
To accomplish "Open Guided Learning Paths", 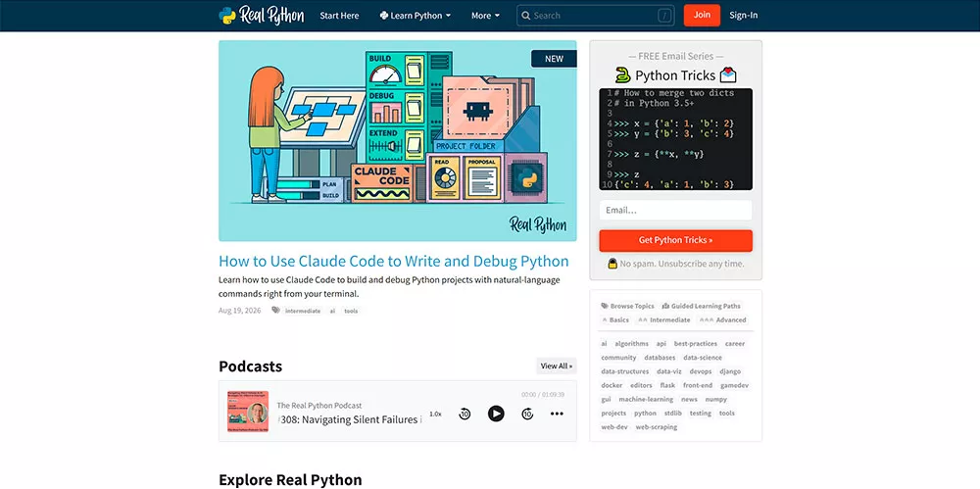I will pos(702,306).
